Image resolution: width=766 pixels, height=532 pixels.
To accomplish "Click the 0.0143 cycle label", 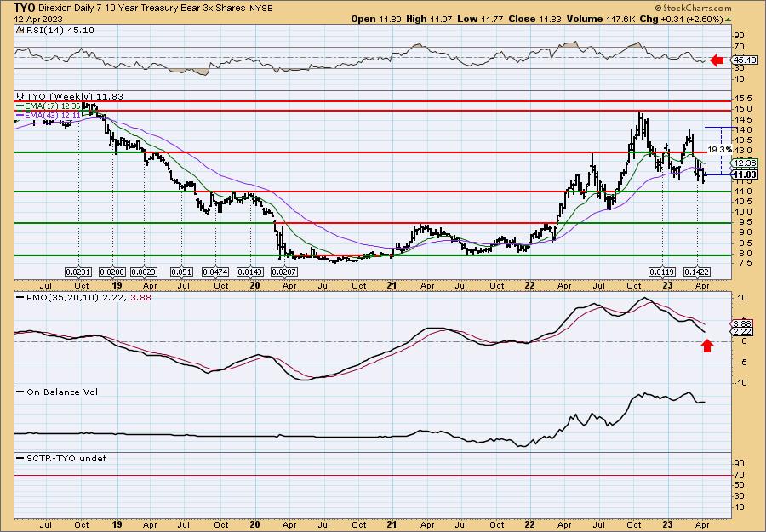I will click(250, 272).
